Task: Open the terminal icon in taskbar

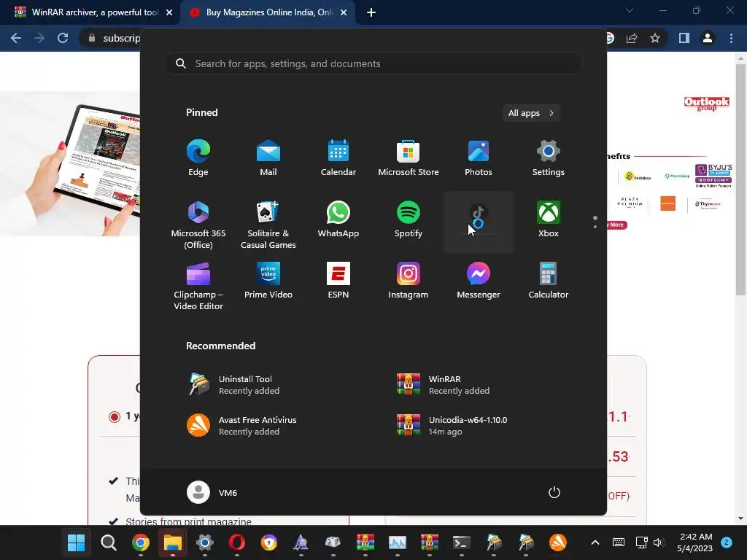Action: click(x=461, y=542)
